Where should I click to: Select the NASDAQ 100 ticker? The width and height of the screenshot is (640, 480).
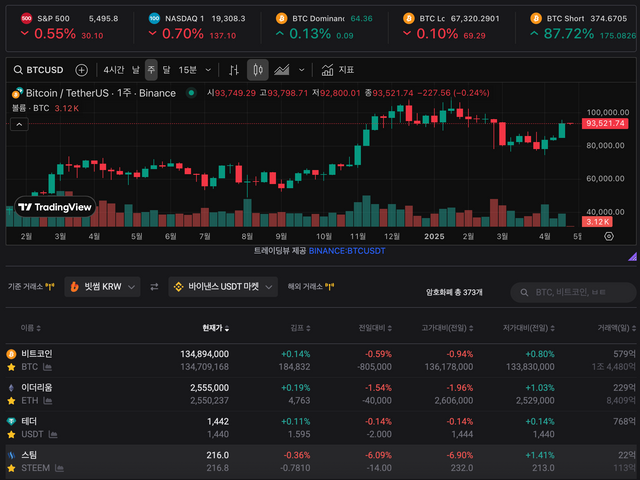[197, 27]
